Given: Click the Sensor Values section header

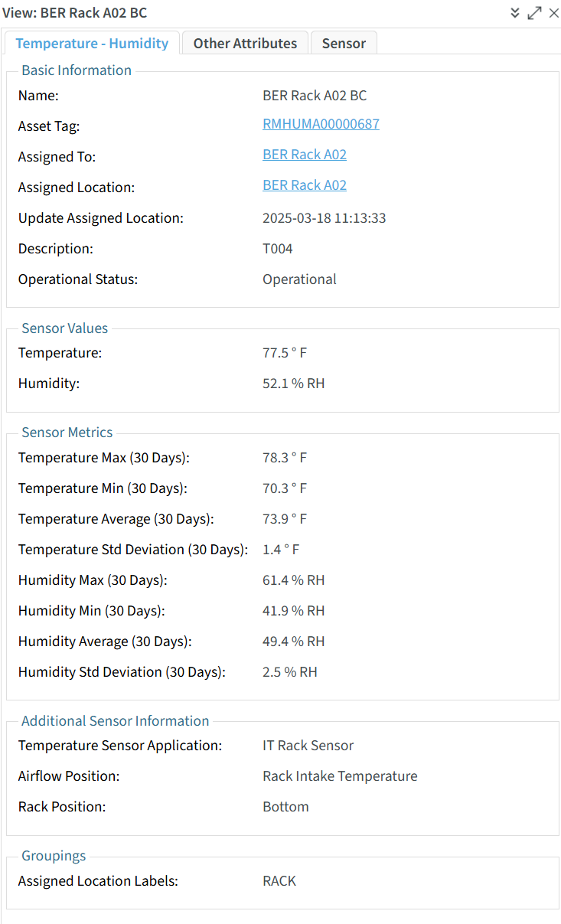Looking at the screenshot, I should point(65,328).
